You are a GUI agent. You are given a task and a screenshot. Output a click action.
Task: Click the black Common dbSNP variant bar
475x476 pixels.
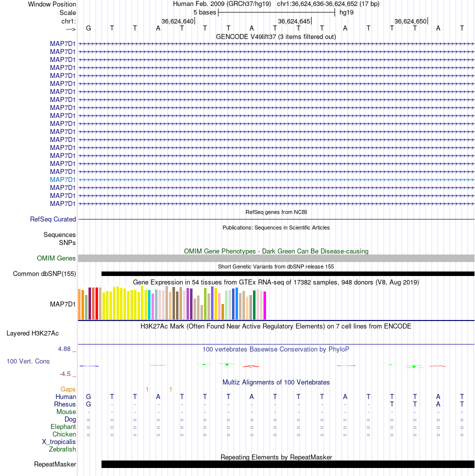pyautogui.click(x=287, y=274)
